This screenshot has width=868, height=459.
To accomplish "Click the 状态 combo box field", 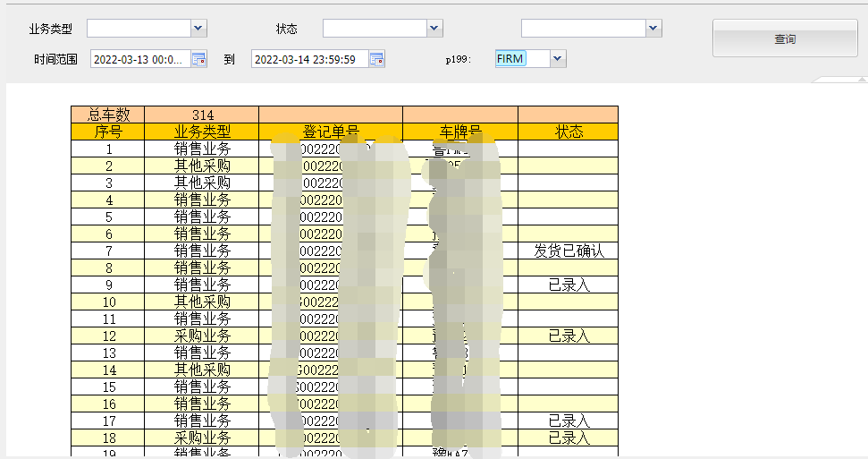I will 375,29.
